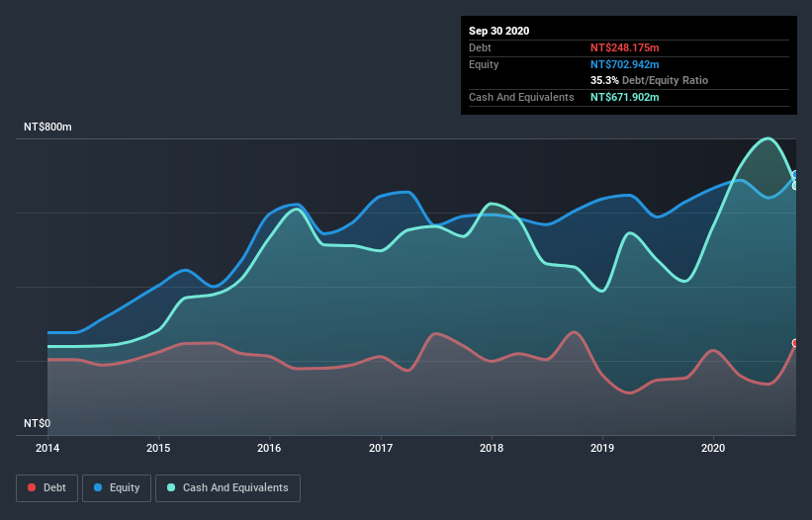Toggle the Debt series legend button
The image size is (812, 520).
click(x=46, y=488)
